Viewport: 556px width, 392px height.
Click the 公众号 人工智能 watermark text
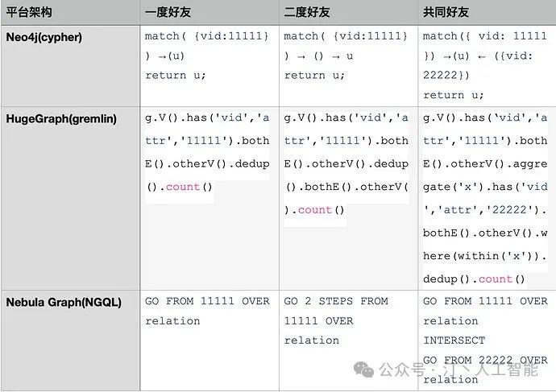[x=458, y=370]
